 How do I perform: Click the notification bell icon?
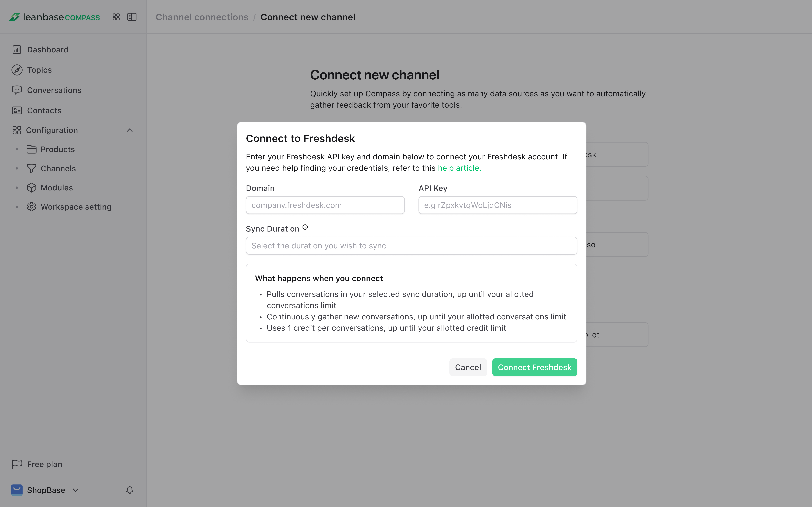click(x=130, y=490)
